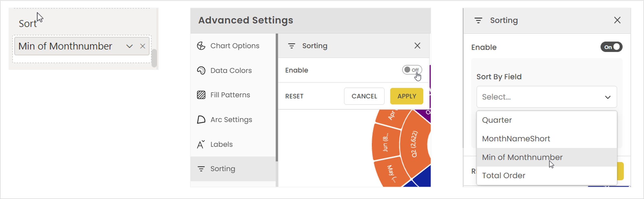The height and width of the screenshot is (199, 644).
Task: Expand the Min of Monthnumber field chevron
Action: point(129,46)
